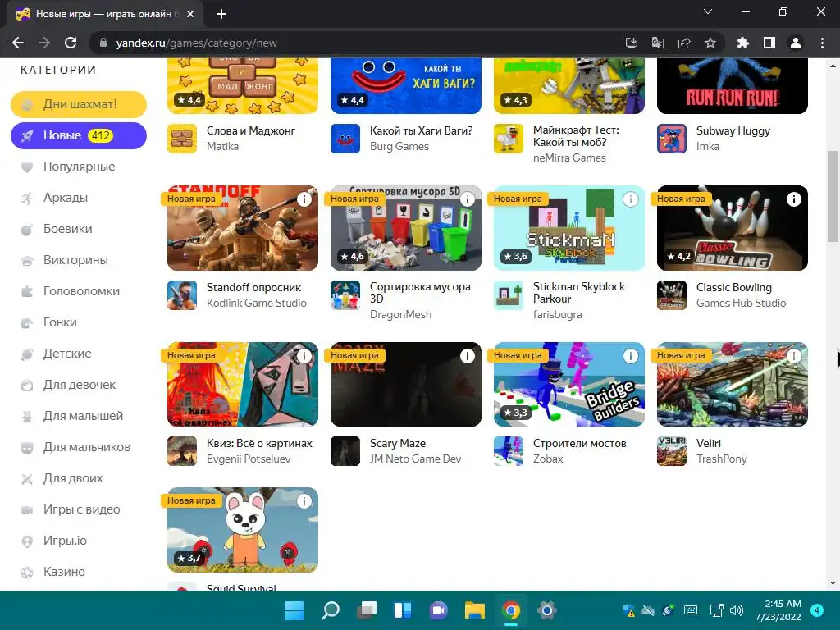Select Для девочек category

pos(79,385)
